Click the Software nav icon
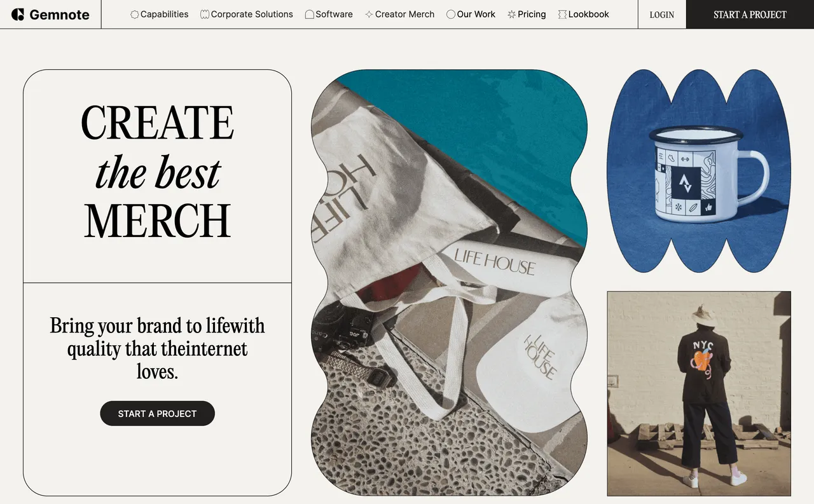This screenshot has width=814, height=504. pyautogui.click(x=310, y=14)
